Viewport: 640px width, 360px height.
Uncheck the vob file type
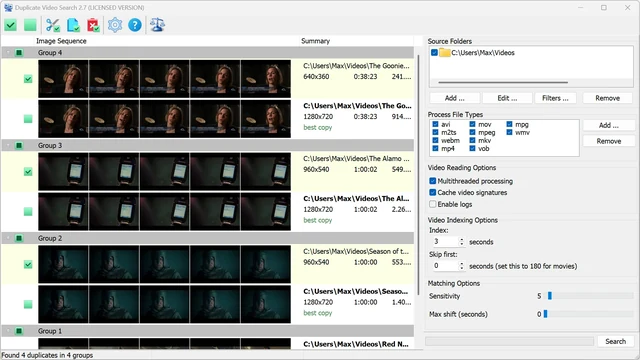[472, 149]
